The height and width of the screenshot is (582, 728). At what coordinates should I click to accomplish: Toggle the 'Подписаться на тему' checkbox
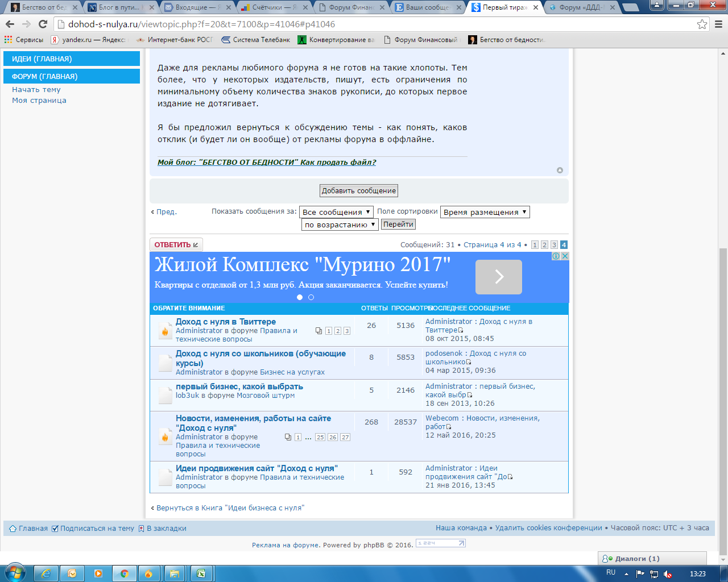(x=55, y=529)
